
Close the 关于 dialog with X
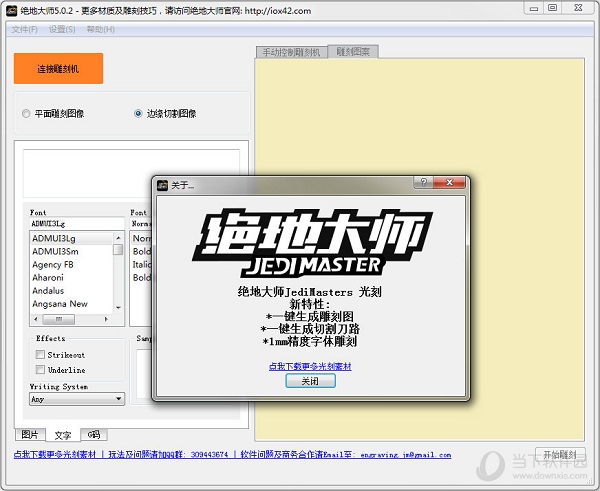[x=450, y=182]
